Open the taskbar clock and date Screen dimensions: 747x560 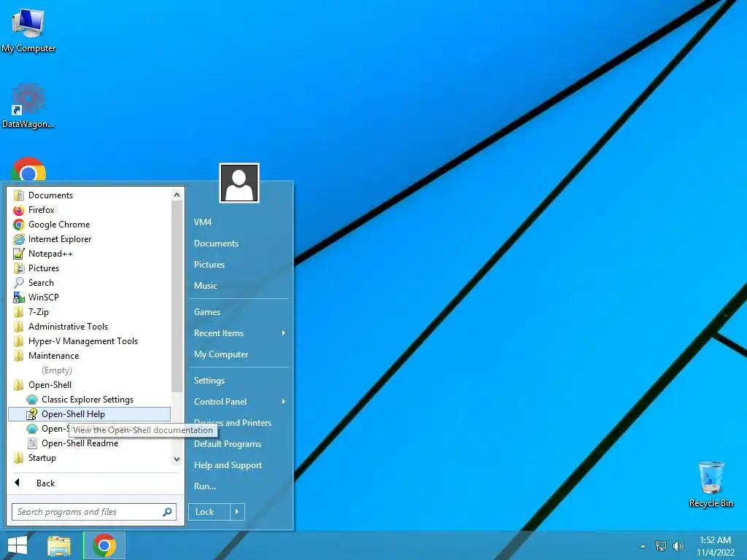click(x=715, y=546)
